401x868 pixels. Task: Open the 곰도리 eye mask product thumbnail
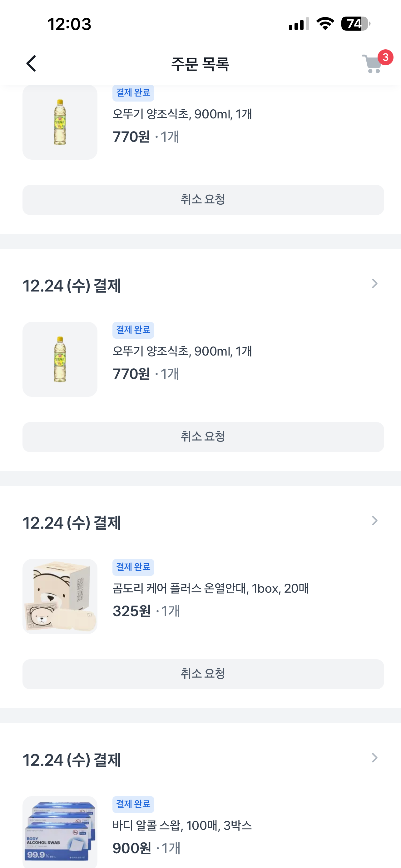60,596
